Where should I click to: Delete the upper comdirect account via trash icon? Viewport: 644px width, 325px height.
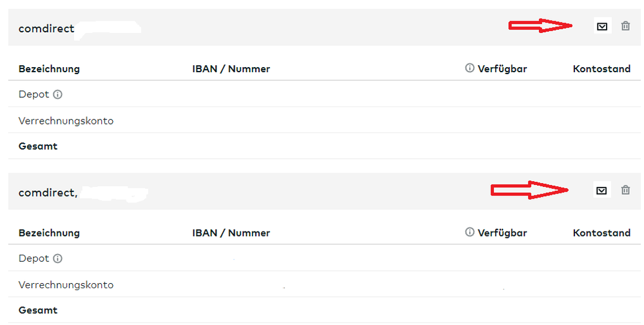[x=625, y=26]
